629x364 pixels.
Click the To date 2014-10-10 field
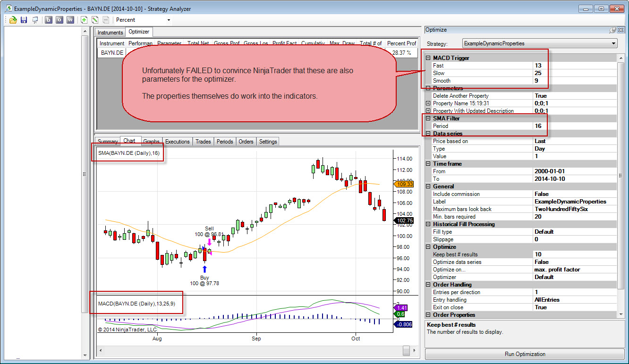[x=575, y=179]
